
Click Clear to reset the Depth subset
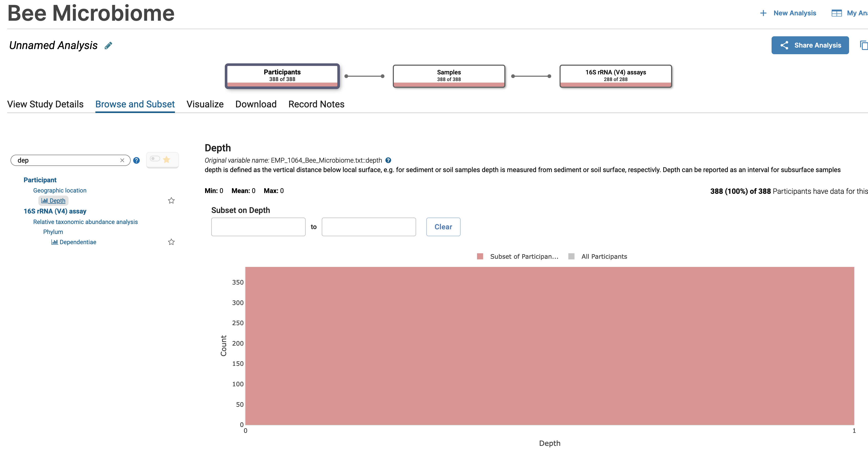pyautogui.click(x=443, y=227)
